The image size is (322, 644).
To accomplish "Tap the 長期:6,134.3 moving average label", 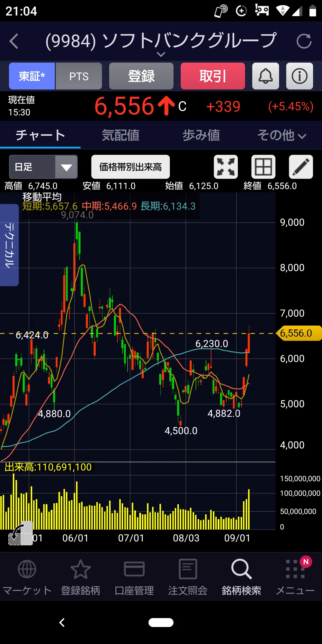I will tap(168, 206).
